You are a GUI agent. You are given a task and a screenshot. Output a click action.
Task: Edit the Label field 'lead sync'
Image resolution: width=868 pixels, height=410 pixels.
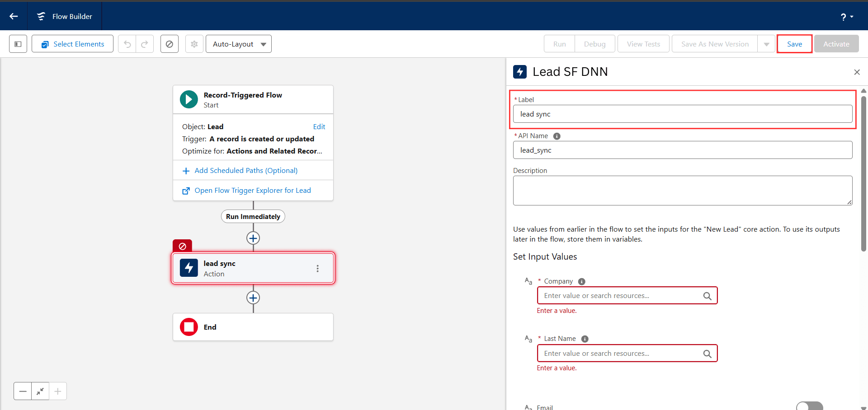point(683,114)
